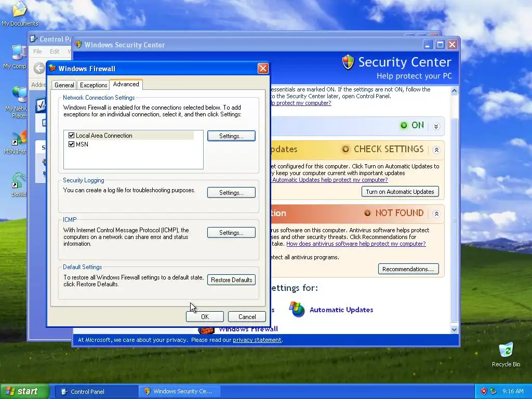The image size is (532, 399).
Task: Uncheck the MSN connection checkbox
Action: (71, 144)
